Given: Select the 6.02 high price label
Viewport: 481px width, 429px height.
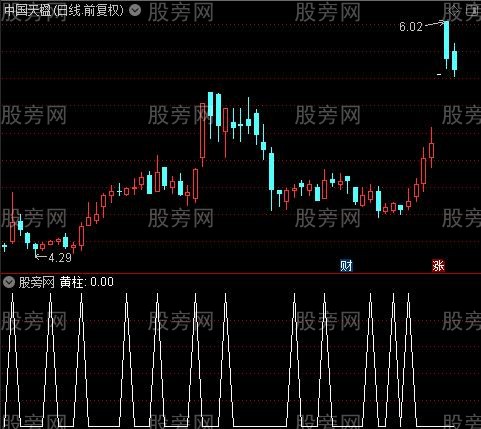Looking at the screenshot, I should [411, 27].
